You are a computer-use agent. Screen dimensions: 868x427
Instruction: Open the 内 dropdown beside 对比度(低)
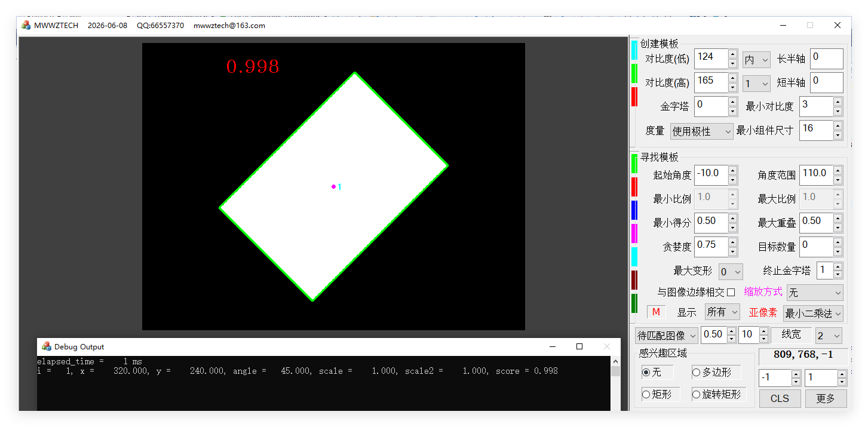click(756, 60)
